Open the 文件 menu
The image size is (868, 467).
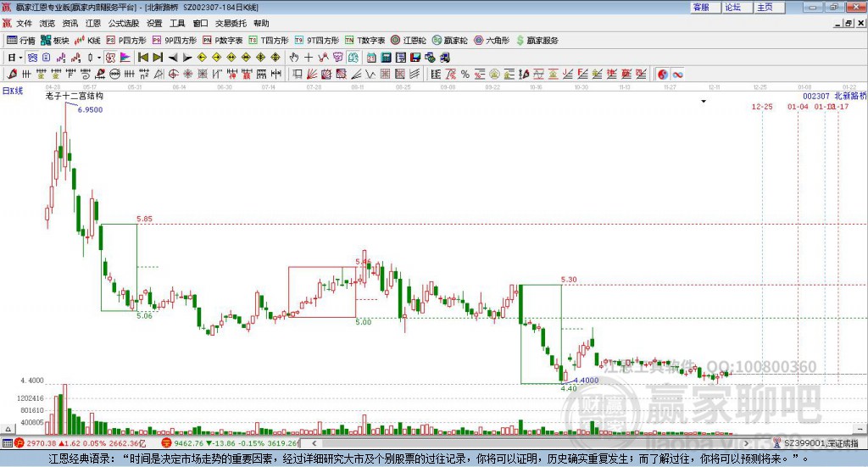tap(24, 23)
